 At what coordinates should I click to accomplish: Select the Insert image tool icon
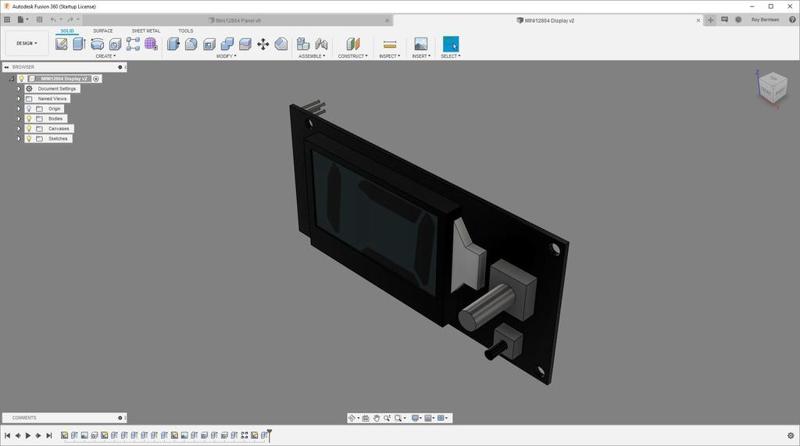pos(421,44)
